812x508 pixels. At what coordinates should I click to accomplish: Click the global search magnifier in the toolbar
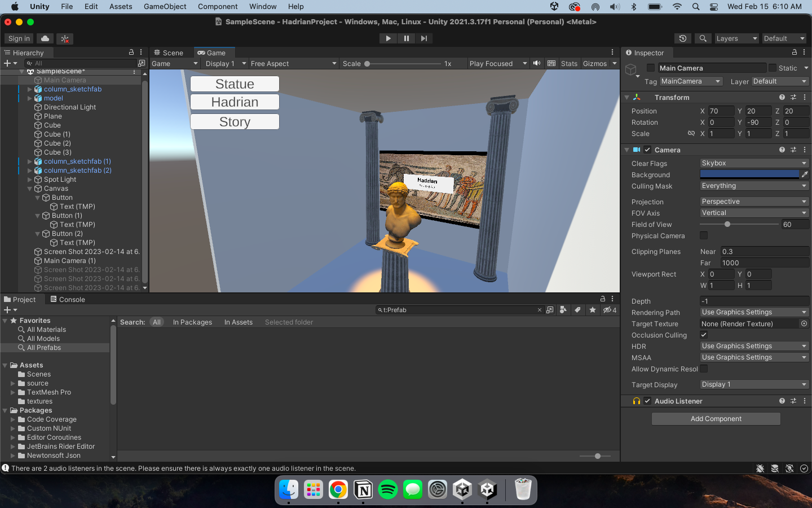click(703, 38)
